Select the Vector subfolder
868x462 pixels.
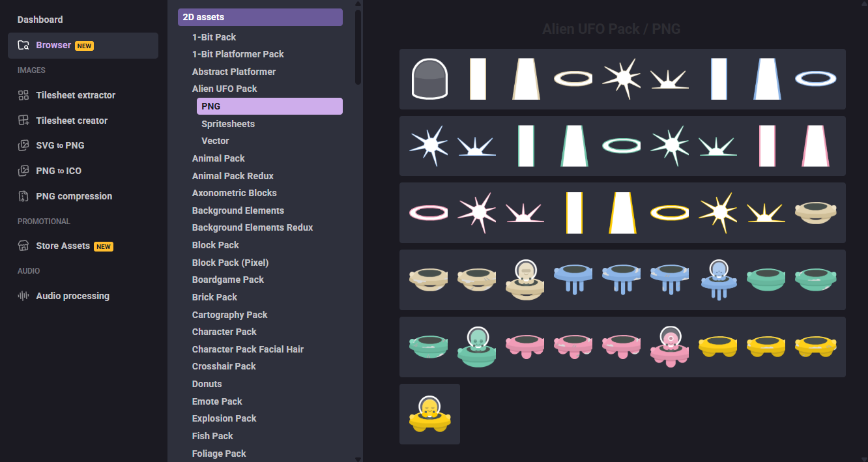point(215,141)
